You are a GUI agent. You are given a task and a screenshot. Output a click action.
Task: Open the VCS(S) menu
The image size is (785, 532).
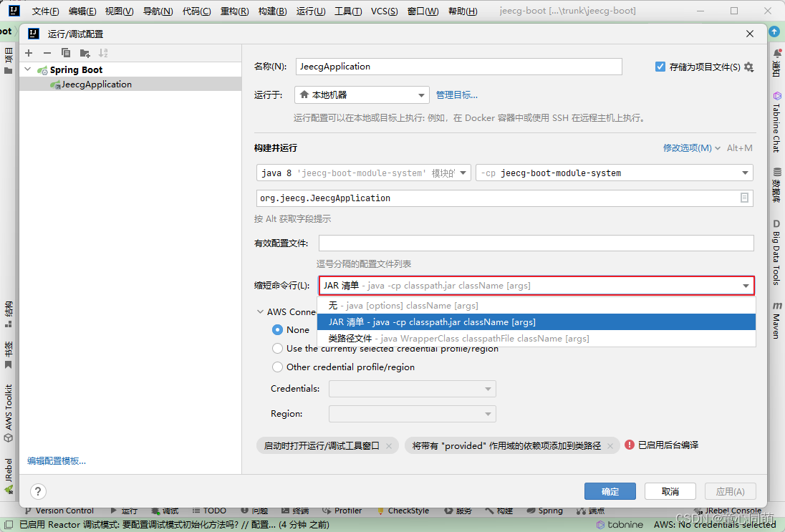385,11
